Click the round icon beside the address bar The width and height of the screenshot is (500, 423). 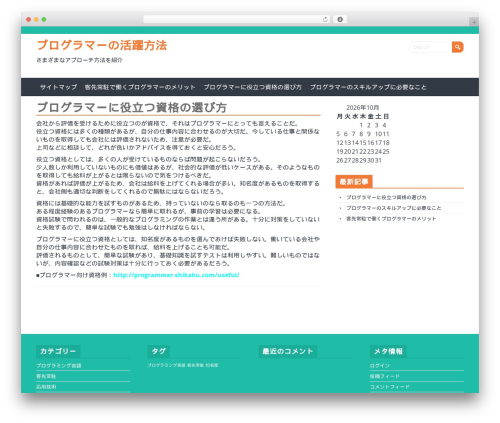click(340, 19)
